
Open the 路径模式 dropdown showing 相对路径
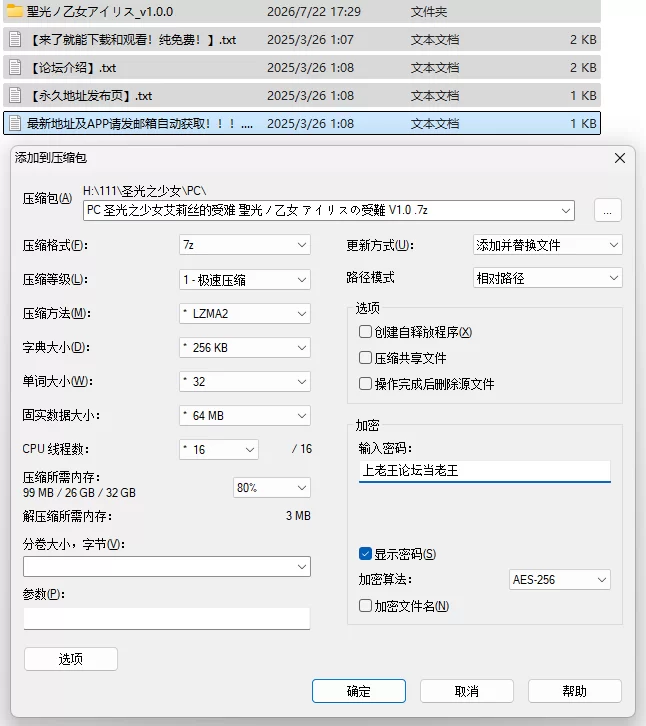pyautogui.click(x=547, y=278)
